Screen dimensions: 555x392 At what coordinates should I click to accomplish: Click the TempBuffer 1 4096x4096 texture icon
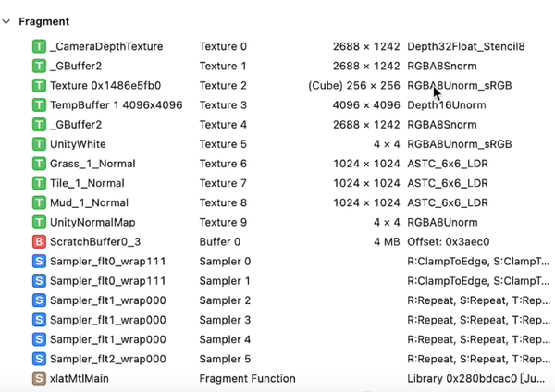pos(39,105)
